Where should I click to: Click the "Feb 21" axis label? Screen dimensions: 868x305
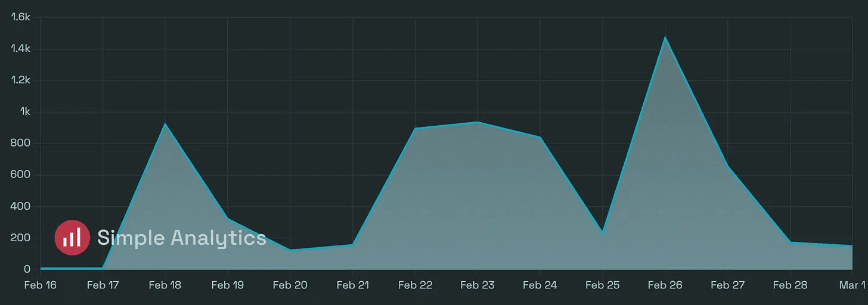tap(353, 285)
